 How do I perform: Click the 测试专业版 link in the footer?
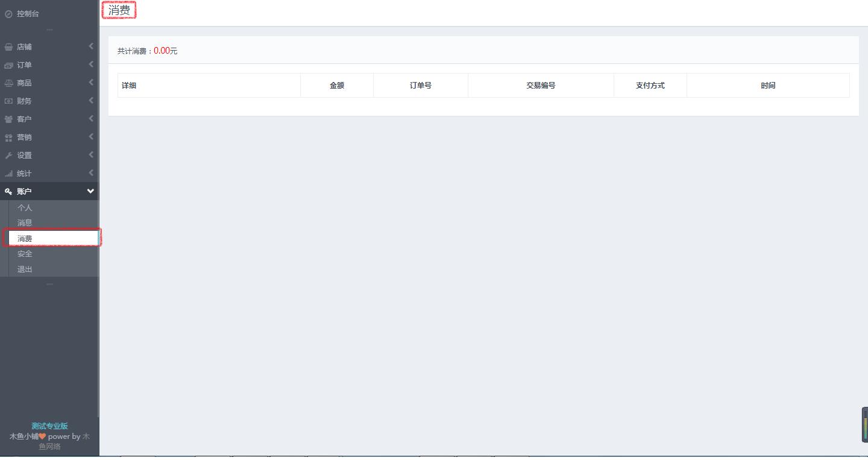[49, 426]
